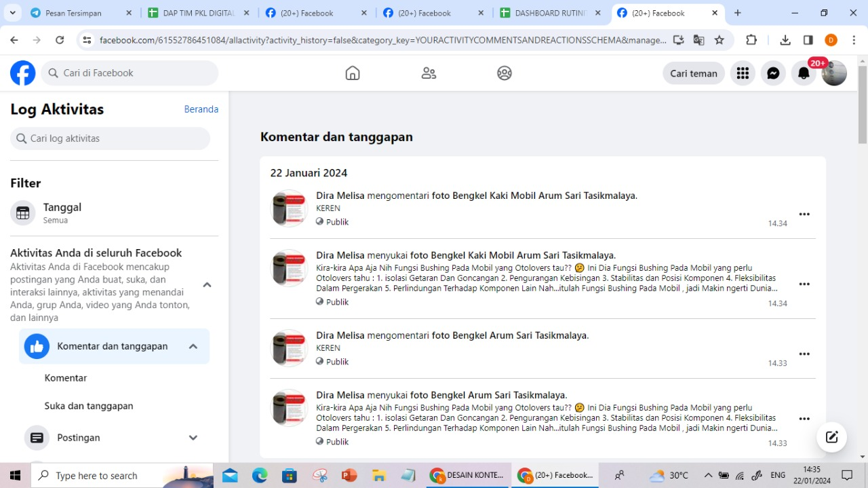Open foto Bengkel Arum Sari Tasikmalaya link in third entry
The width and height of the screenshot is (868, 488).
tap(510, 335)
